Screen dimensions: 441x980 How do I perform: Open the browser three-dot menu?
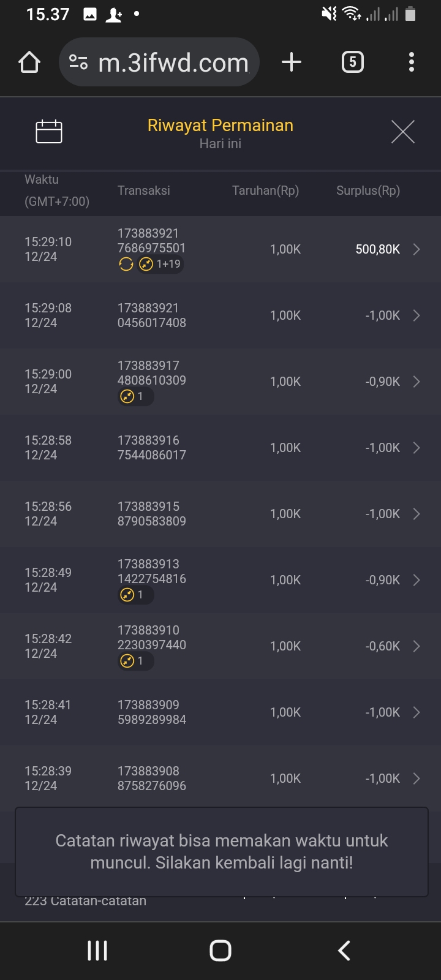(411, 62)
